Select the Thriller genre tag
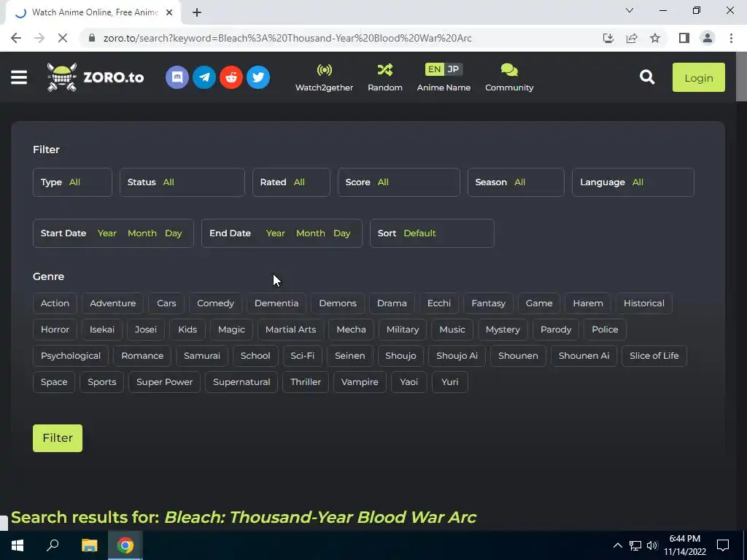 click(x=306, y=382)
